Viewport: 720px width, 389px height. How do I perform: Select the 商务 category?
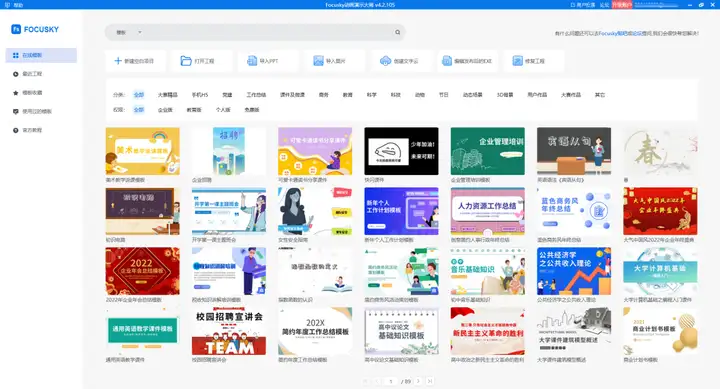[324, 95]
